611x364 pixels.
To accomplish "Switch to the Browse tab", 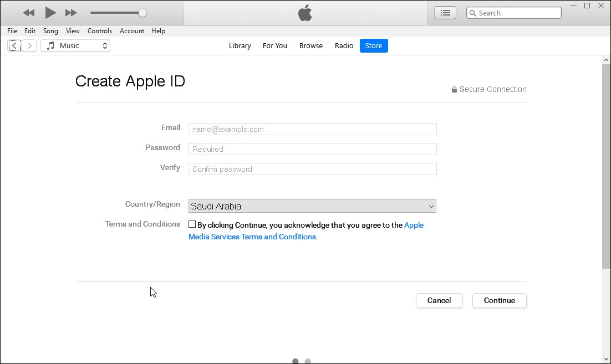I will [310, 46].
